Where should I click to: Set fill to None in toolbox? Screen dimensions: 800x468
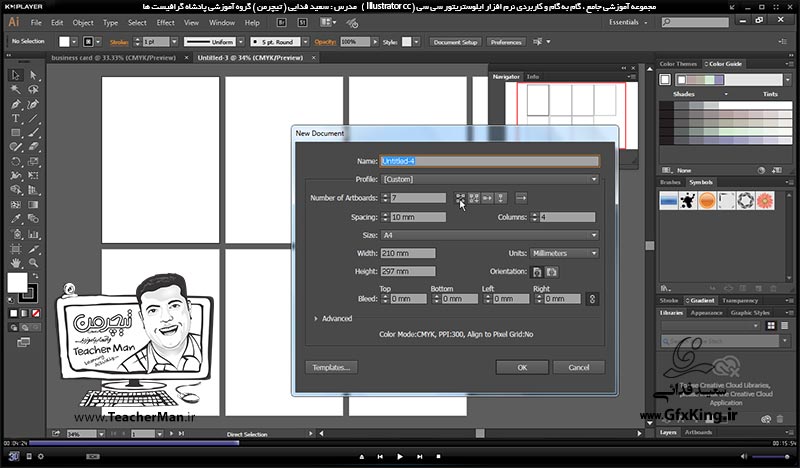pyautogui.click(x=36, y=313)
